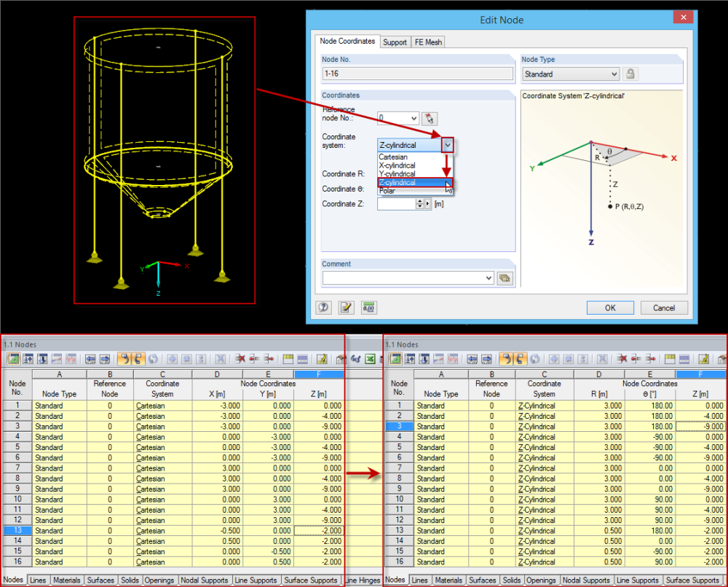
Task: Confirm the dialog with OK
Action: 610,307
